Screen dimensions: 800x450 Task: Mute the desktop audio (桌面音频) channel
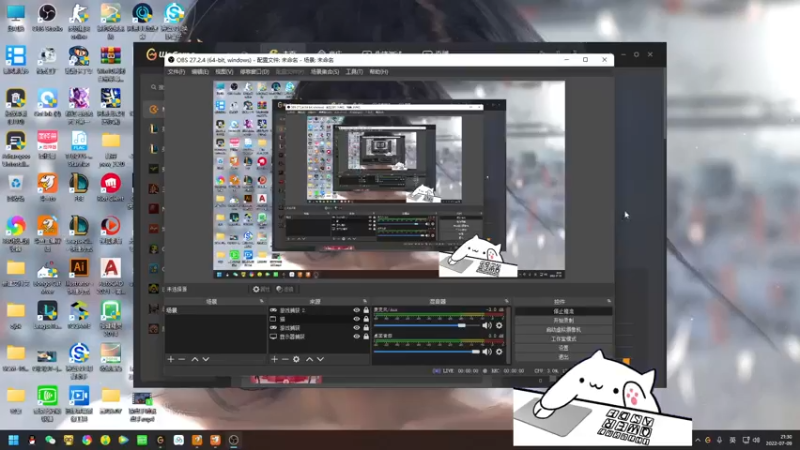487,352
